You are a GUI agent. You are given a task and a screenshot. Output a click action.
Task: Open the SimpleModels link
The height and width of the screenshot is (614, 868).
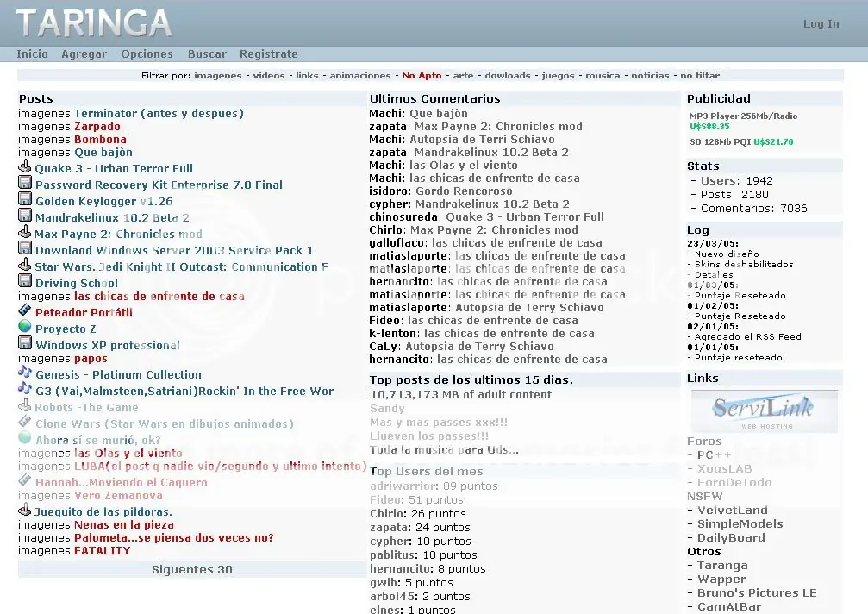point(740,523)
